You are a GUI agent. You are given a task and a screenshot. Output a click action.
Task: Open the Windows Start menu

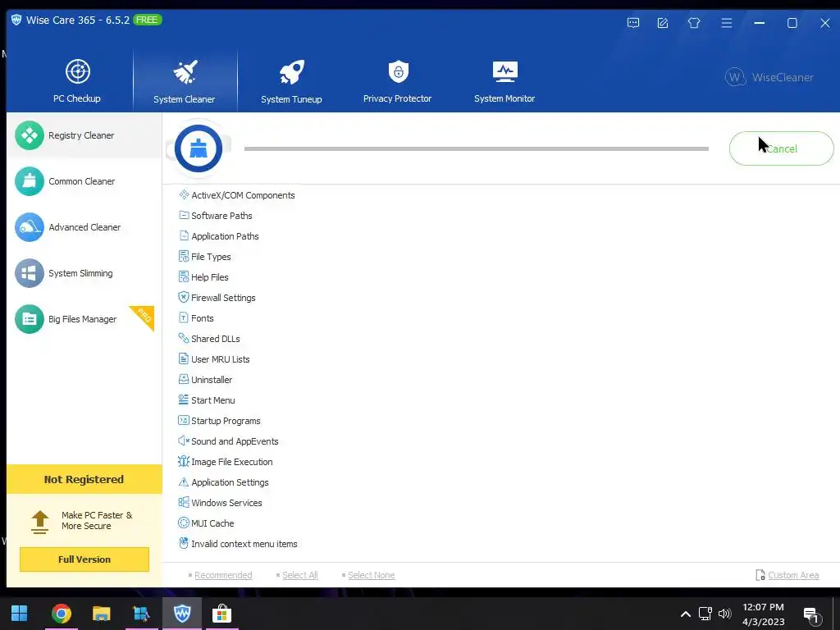click(20, 614)
